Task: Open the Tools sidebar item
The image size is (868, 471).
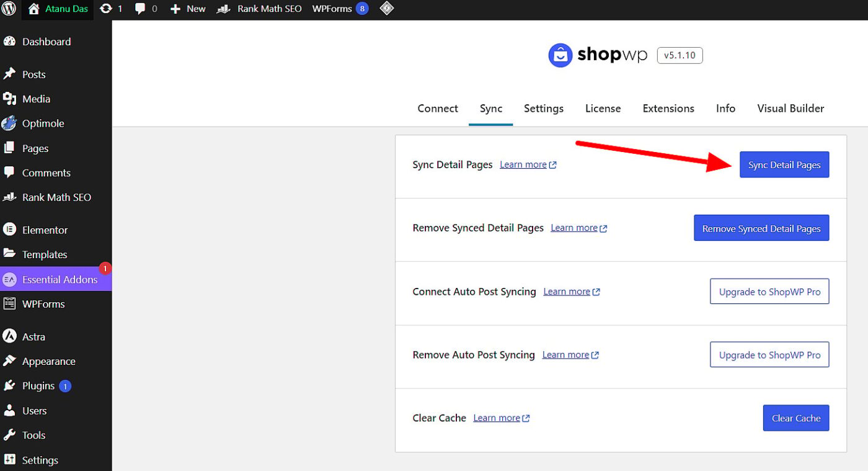Action: (56, 435)
